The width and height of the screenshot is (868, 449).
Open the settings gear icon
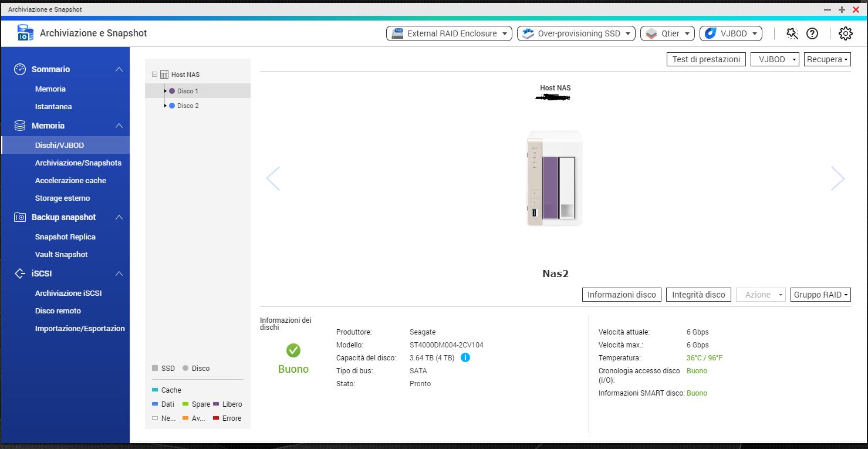click(x=845, y=33)
